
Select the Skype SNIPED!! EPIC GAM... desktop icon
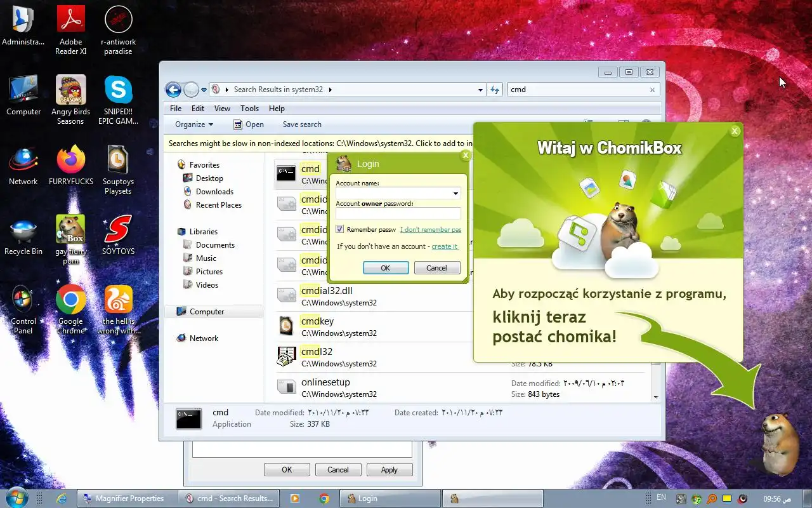[118, 100]
